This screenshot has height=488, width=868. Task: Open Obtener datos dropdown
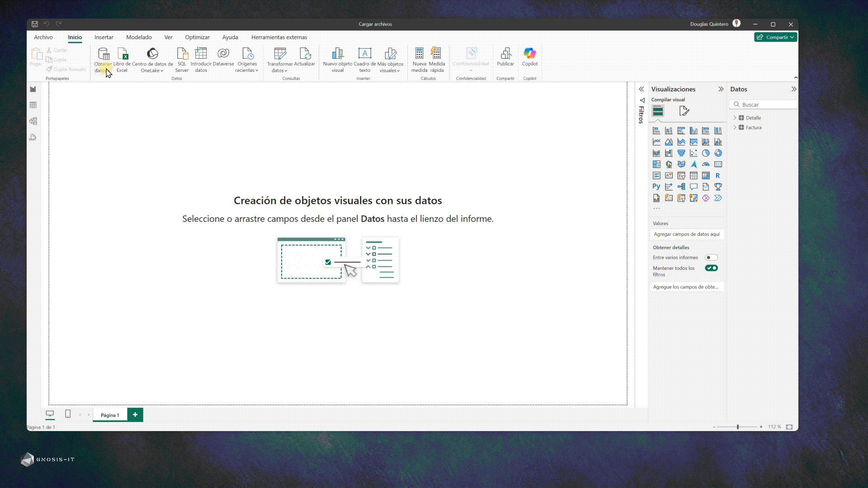(103, 60)
